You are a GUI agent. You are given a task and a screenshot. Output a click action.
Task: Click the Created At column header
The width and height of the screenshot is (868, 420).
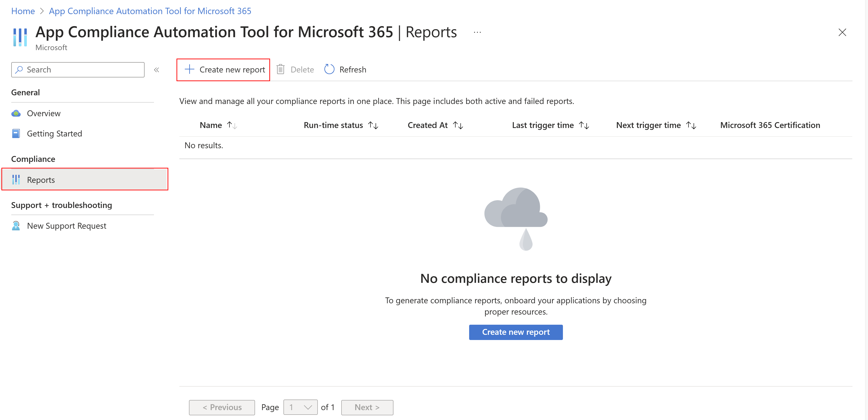tap(428, 125)
